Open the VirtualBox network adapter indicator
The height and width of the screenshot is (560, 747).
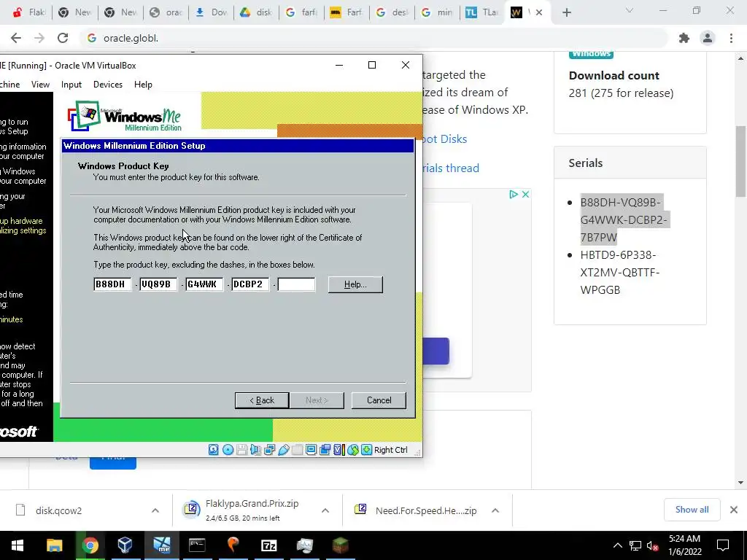(x=270, y=449)
